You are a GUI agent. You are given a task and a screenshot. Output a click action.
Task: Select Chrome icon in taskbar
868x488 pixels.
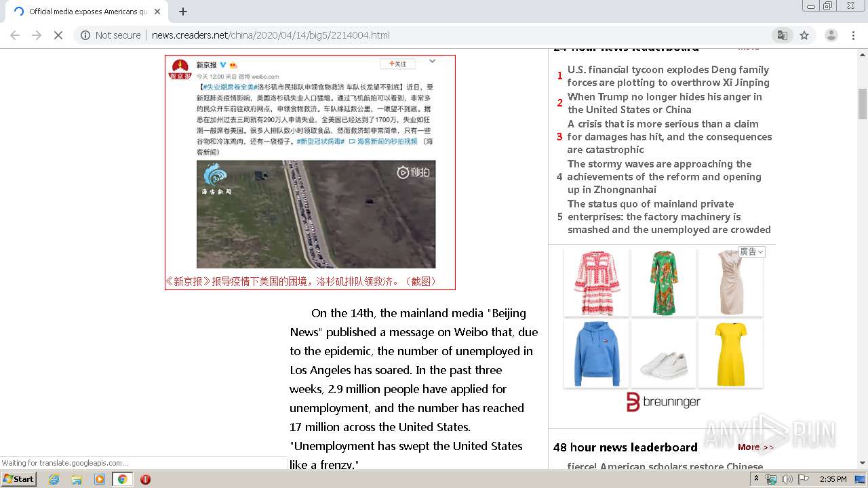tap(122, 479)
